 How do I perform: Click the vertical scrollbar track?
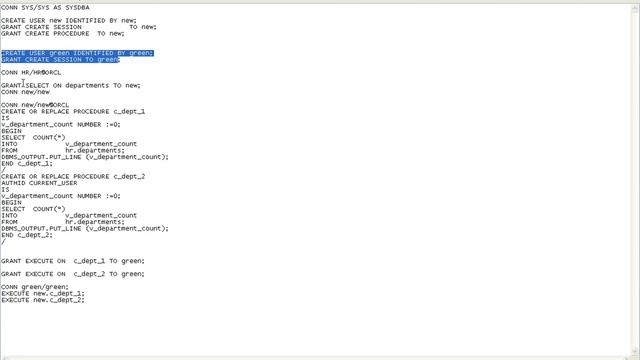click(x=636, y=180)
